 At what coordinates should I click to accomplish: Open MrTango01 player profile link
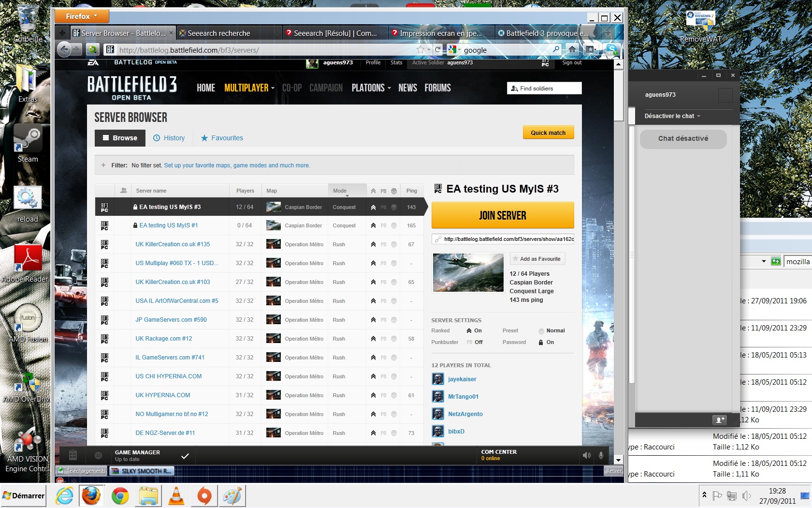click(x=463, y=397)
